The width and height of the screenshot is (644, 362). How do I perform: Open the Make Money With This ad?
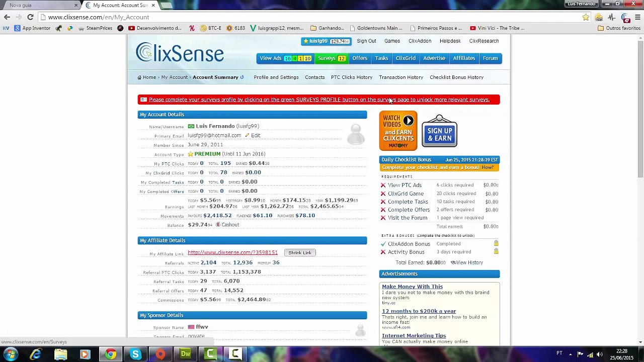[x=412, y=287]
